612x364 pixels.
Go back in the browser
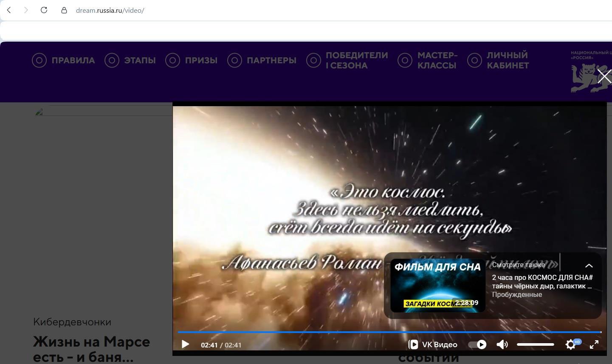pyautogui.click(x=9, y=10)
